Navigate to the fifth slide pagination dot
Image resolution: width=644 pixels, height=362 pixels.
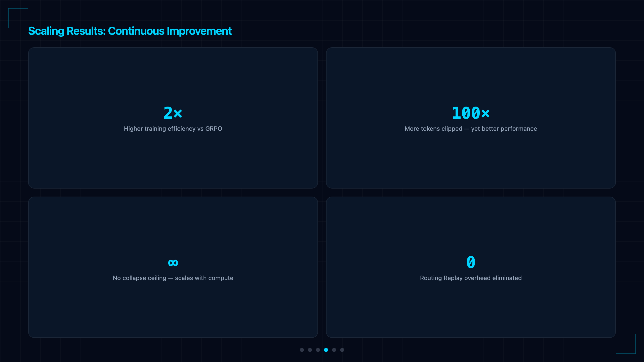334,350
